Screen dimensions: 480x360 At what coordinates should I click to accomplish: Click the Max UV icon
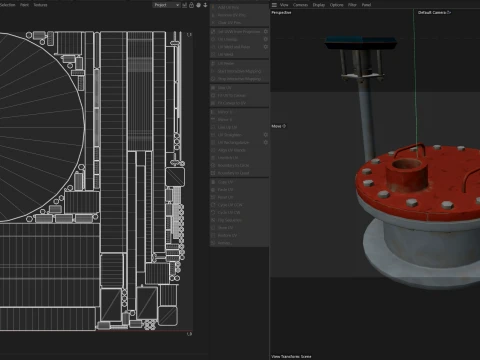[213, 88]
